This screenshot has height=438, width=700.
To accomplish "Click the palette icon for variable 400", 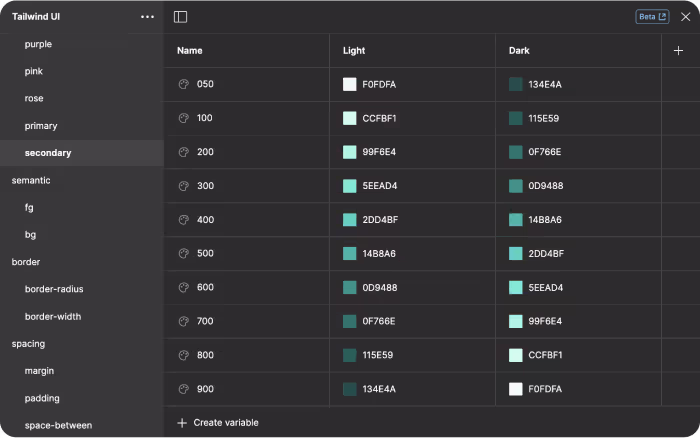I will click(x=183, y=220).
